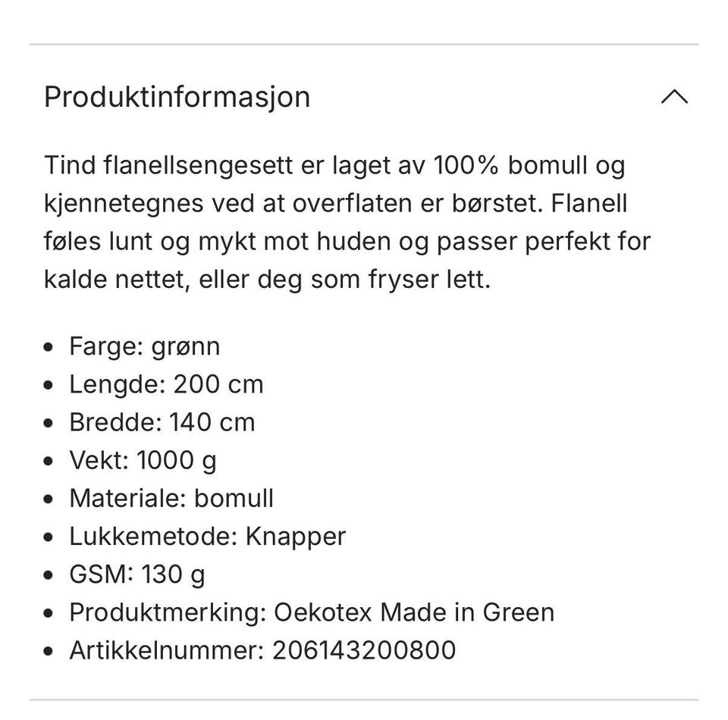The height and width of the screenshot is (720, 728).
Task: Click the bottom divider line
Action: [364, 700]
